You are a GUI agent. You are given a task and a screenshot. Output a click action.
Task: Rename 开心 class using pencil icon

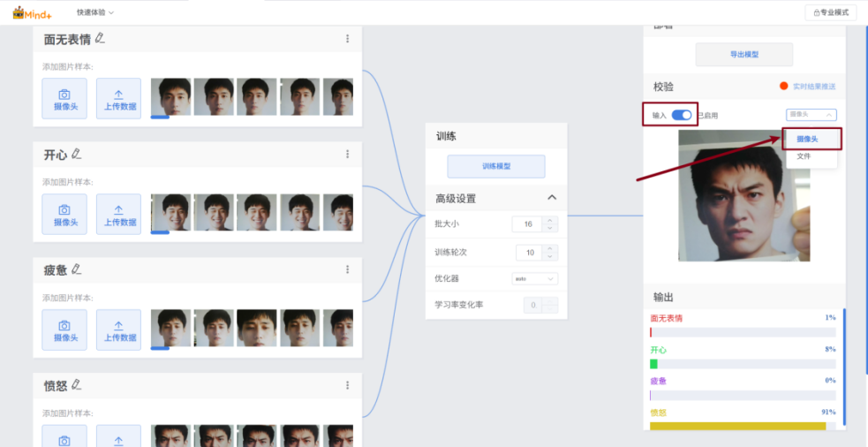point(77,154)
